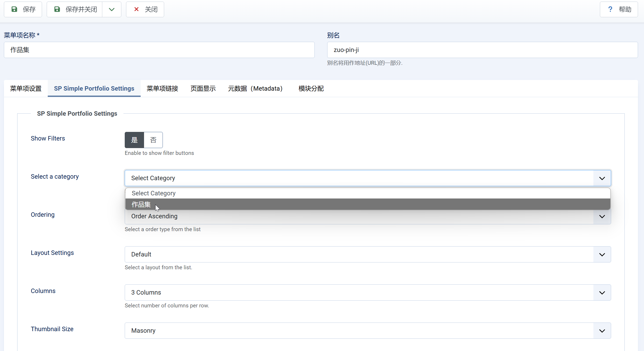Viewport: 644px width, 351px height.
Task: Expand the Ordering dropdown chevron
Action: tap(602, 216)
